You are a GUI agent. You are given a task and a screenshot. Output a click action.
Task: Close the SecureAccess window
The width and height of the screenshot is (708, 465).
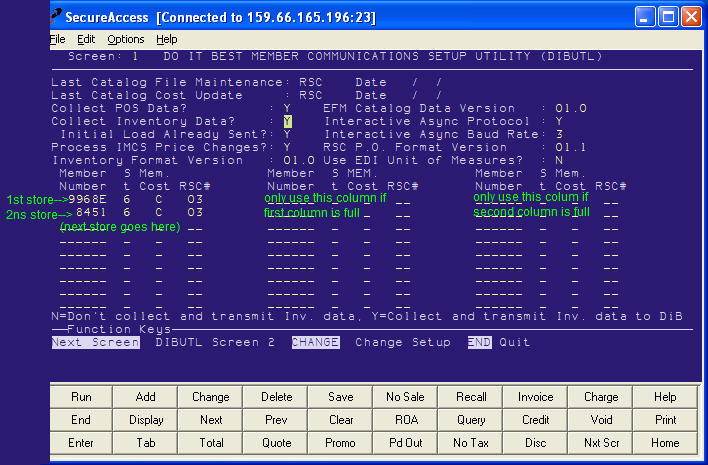pyautogui.click(x=693, y=16)
